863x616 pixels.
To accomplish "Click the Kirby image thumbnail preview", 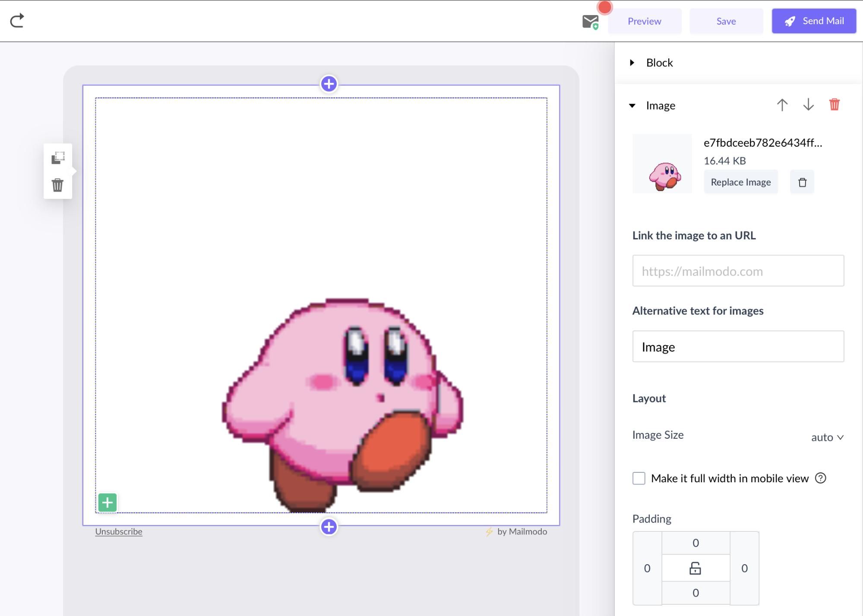I will (x=662, y=163).
